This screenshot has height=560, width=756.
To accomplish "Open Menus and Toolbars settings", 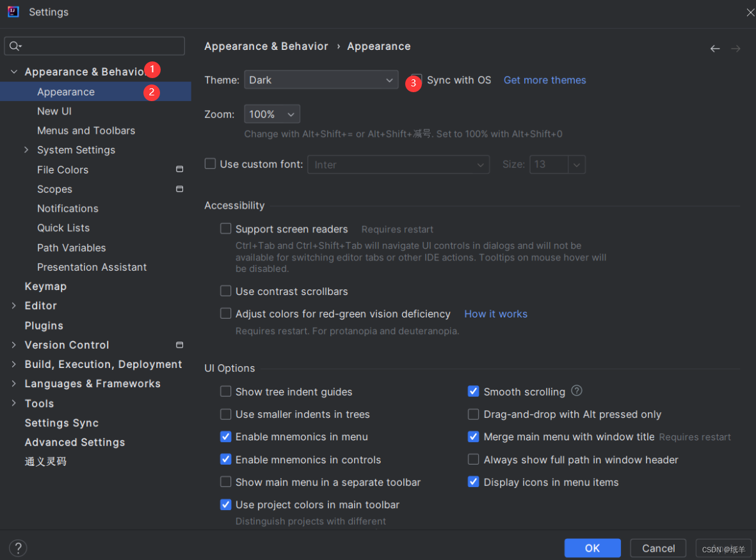I will pyautogui.click(x=86, y=131).
